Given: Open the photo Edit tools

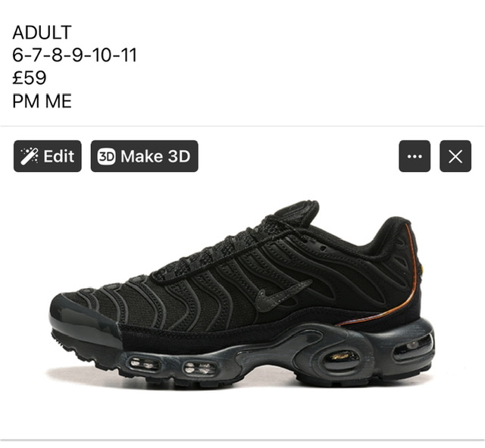Looking at the screenshot, I should click(x=48, y=156).
